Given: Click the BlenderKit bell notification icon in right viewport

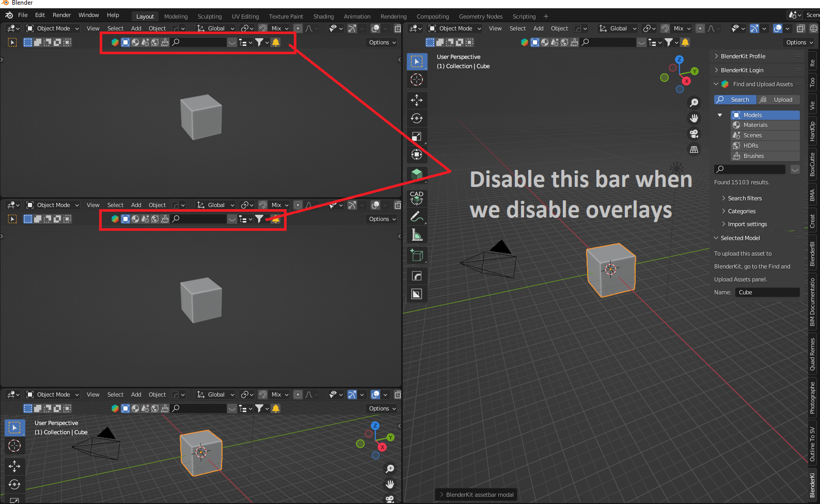Looking at the screenshot, I should tap(685, 42).
